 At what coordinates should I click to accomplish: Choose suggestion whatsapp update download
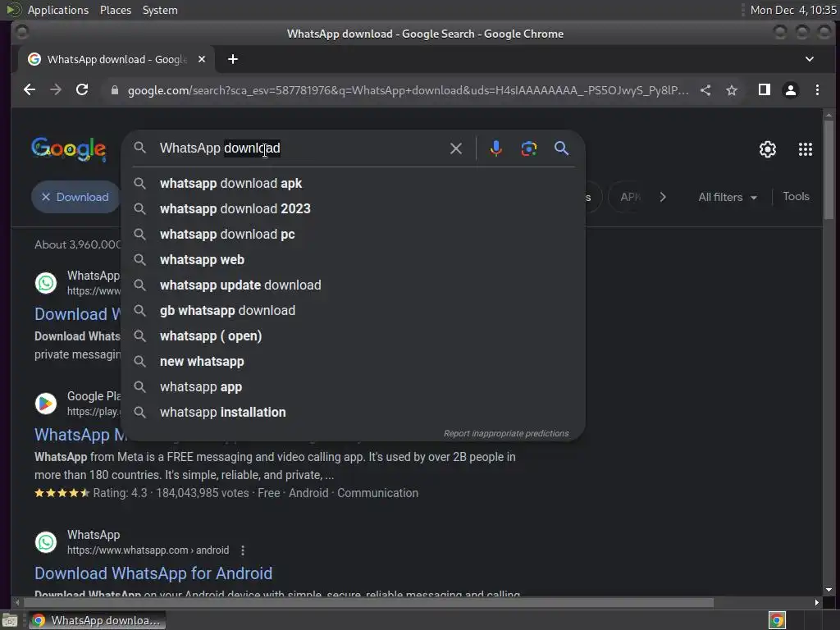coord(354,285)
